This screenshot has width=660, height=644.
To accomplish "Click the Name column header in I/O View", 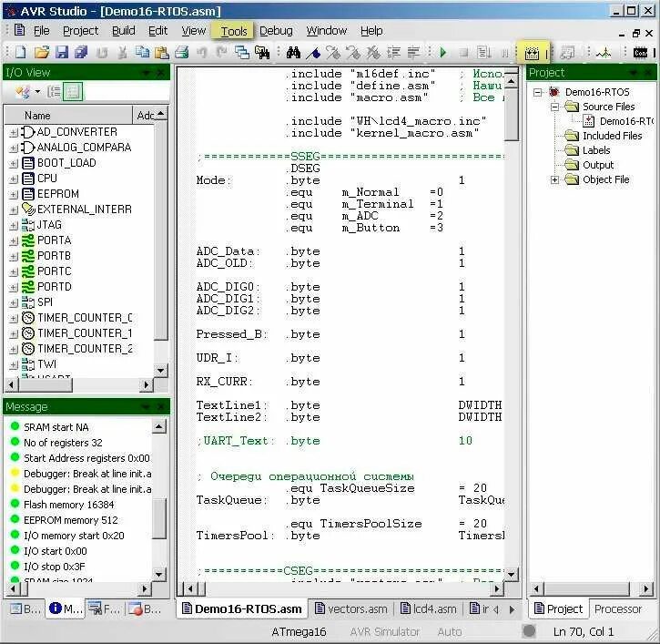I will pyautogui.click(x=68, y=116).
